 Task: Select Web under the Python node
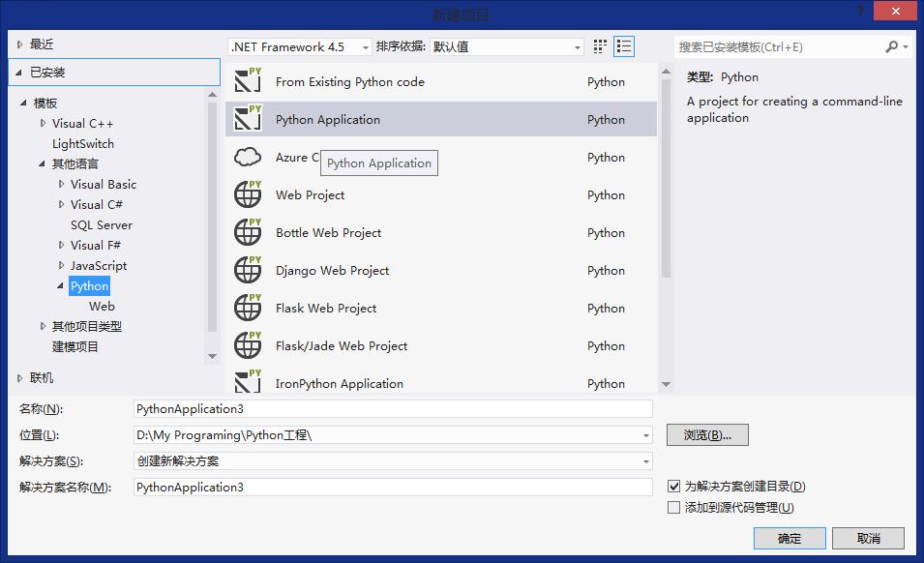click(x=102, y=307)
